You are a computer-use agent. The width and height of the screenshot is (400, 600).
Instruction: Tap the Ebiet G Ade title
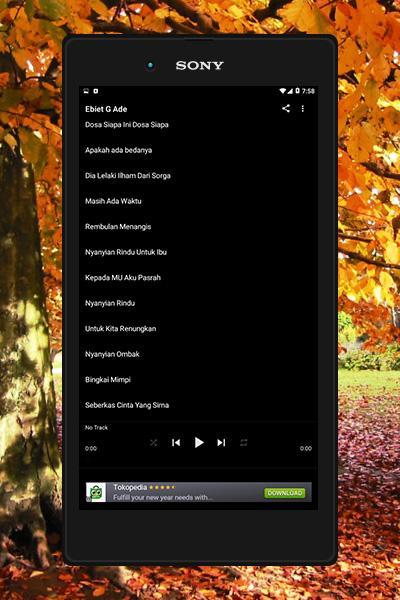tap(106, 109)
